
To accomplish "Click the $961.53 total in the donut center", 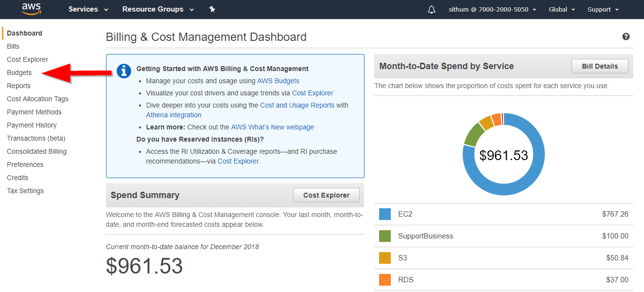I will pyautogui.click(x=504, y=155).
